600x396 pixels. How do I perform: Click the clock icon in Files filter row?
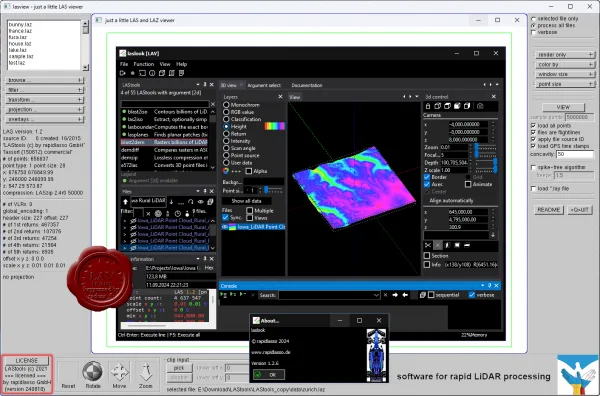pos(178,213)
